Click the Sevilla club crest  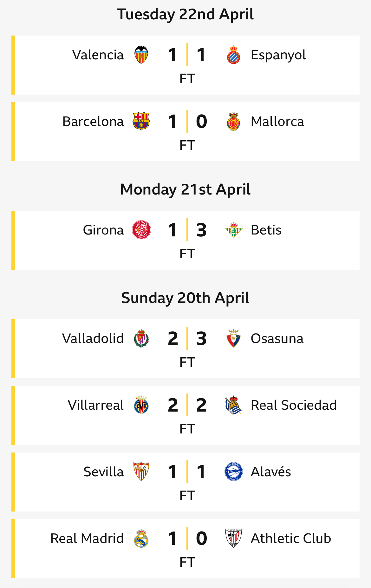pos(141,472)
